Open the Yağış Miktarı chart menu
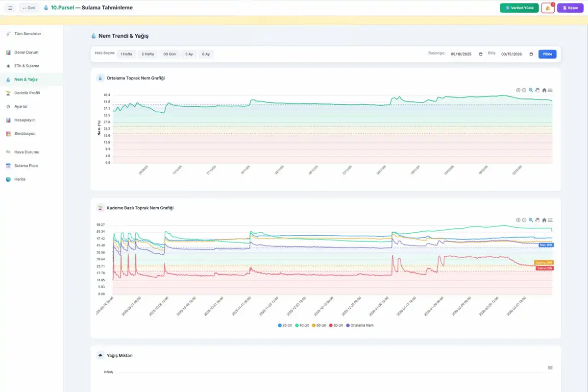This screenshot has width=588, height=392. [550, 367]
